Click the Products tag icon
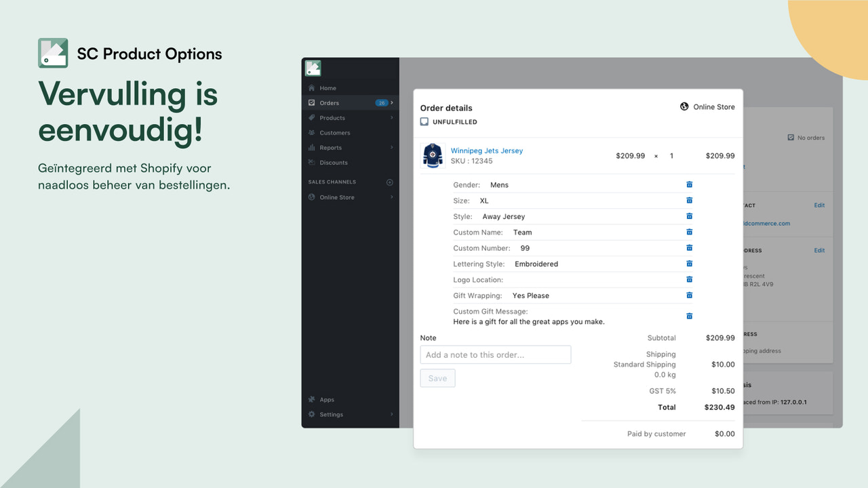This screenshot has width=868, height=488. (x=312, y=118)
